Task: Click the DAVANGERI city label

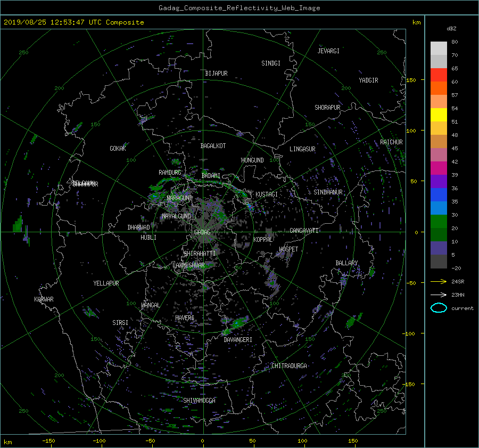Action: pyautogui.click(x=238, y=340)
